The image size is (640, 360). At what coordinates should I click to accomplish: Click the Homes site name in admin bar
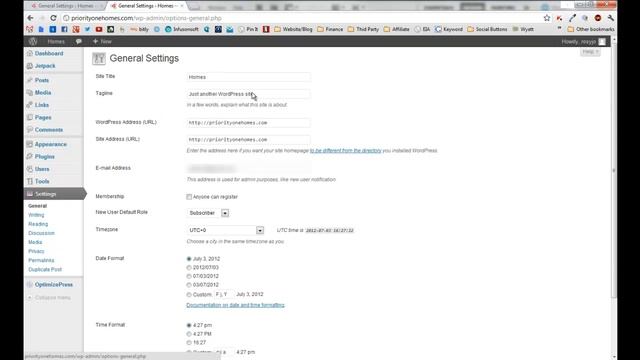(x=56, y=41)
